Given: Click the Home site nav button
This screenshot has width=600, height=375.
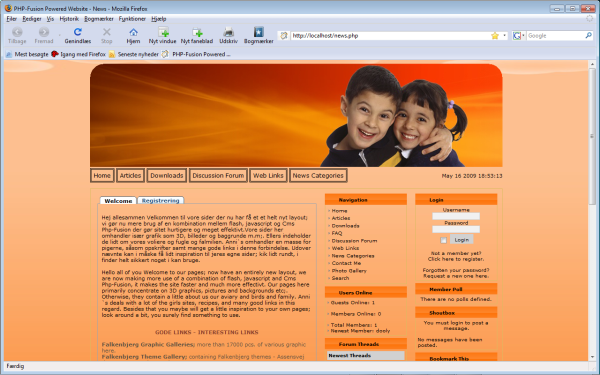Looking at the screenshot, I should pyautogui.click(x=102, y=175).
